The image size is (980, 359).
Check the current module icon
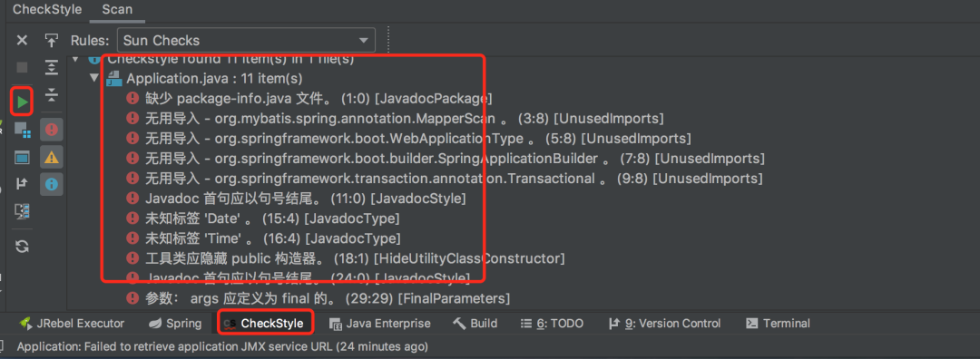click(23, 131)
